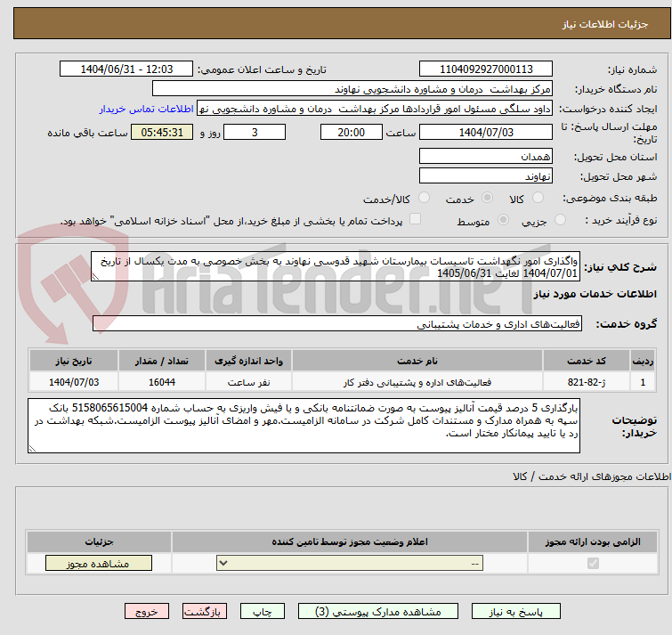Image resolution: width=672 pixels, height=635 pixels.
Task: Open مشاهده مدارک پیوستی (3) attachments
Action: (x=378, y=612)
